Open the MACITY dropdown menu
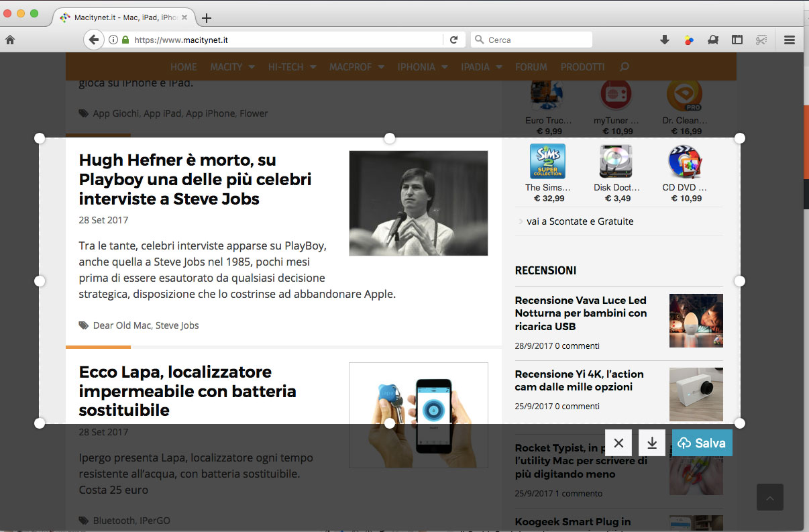 (x=227, y=67)
